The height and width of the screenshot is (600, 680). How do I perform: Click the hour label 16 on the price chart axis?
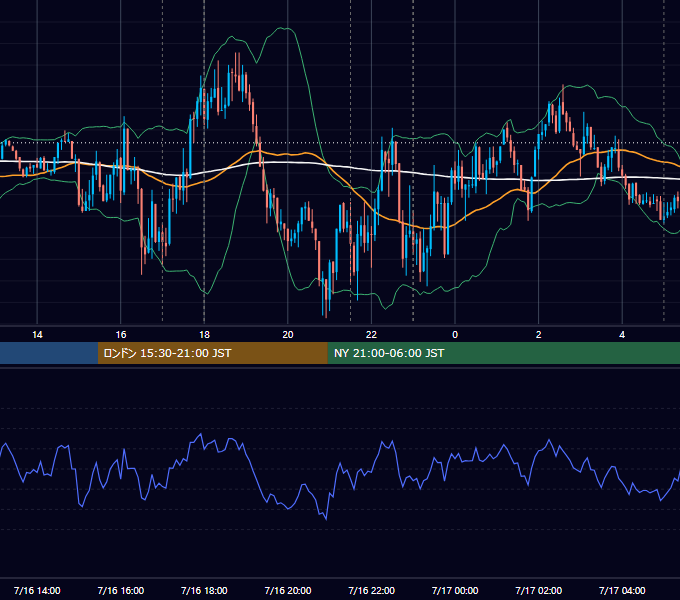(121, 335)
